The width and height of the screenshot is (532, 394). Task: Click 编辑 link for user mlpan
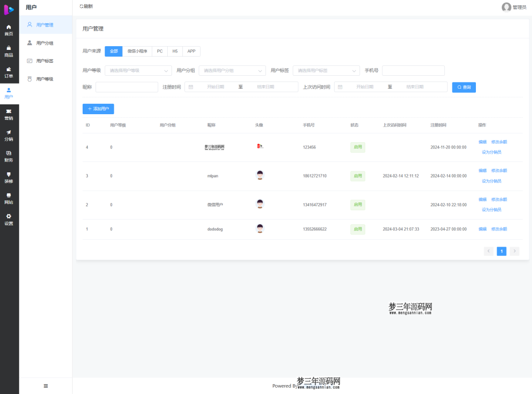pyautogui.click(x=483, y=171)
